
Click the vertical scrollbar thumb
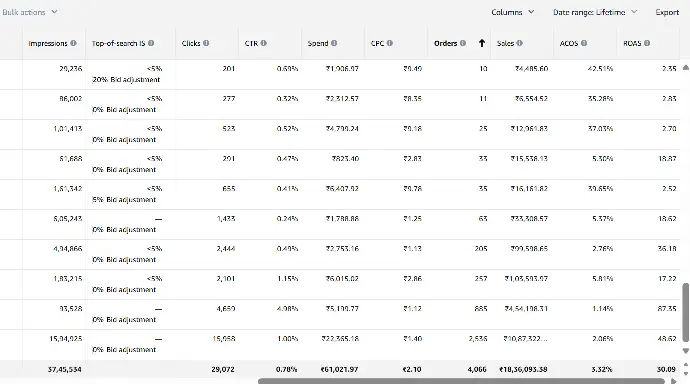tap(686, 312)
